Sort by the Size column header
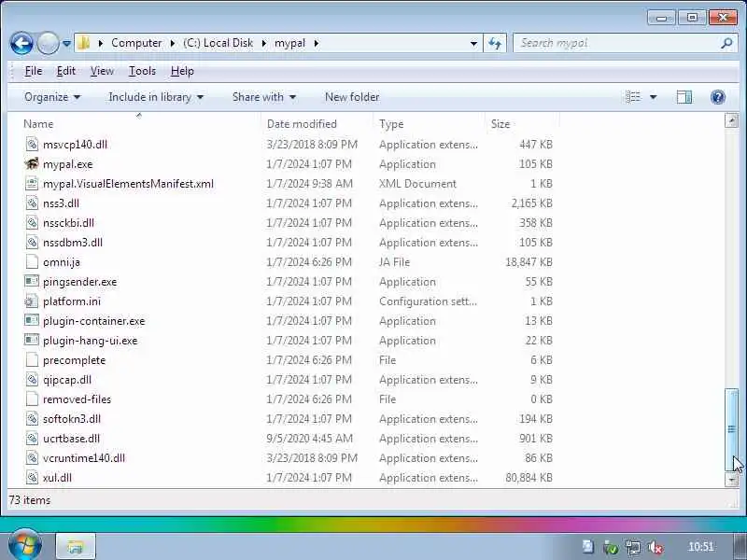 [522, 124]
